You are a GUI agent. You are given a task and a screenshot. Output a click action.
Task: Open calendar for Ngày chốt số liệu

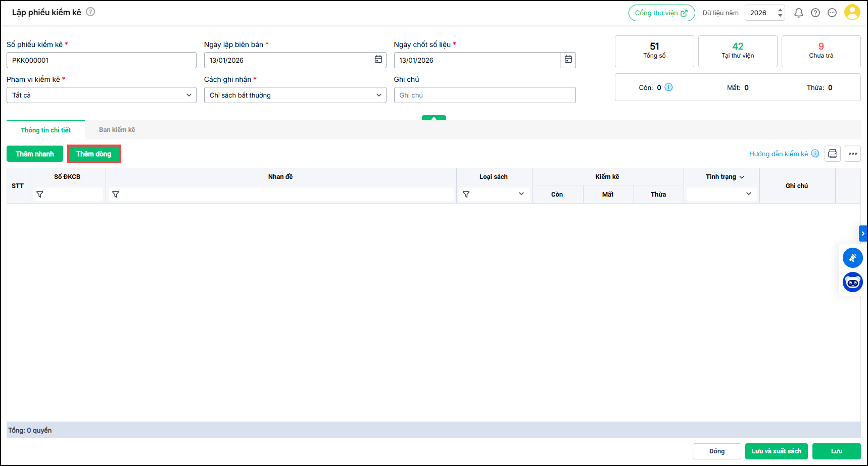tap(568, 60)
